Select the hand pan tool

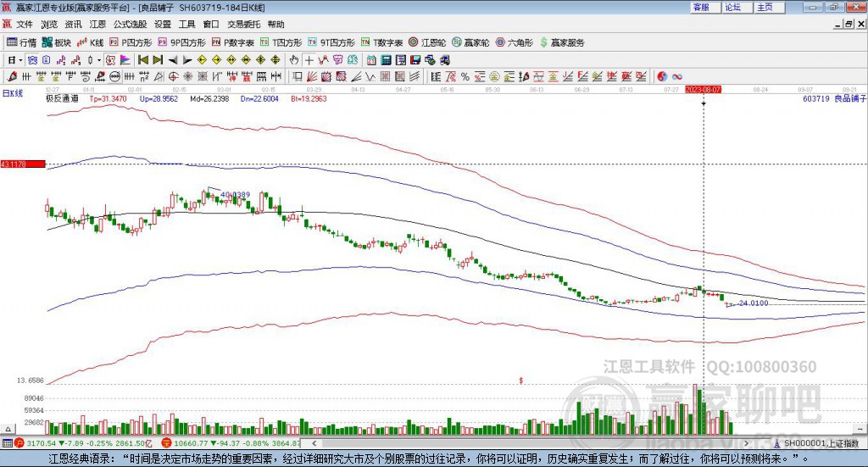(293, 60)
